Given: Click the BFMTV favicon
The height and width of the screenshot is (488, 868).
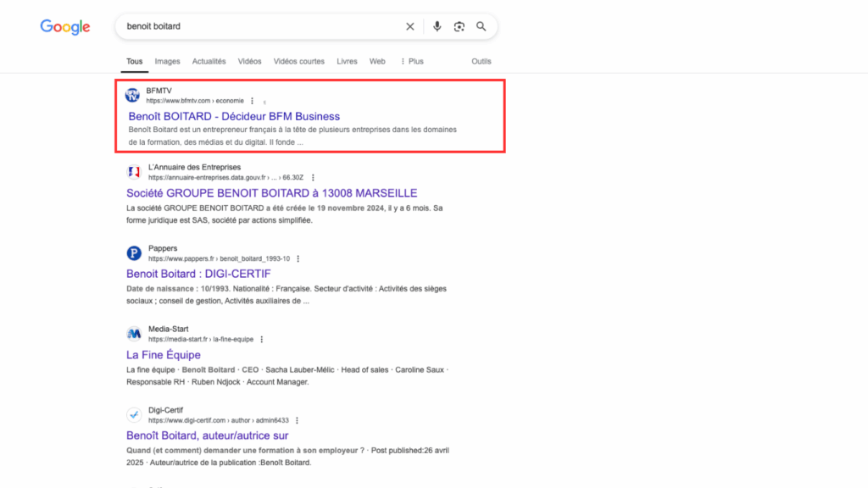Looking at the screenshot, I should [132, 95].
